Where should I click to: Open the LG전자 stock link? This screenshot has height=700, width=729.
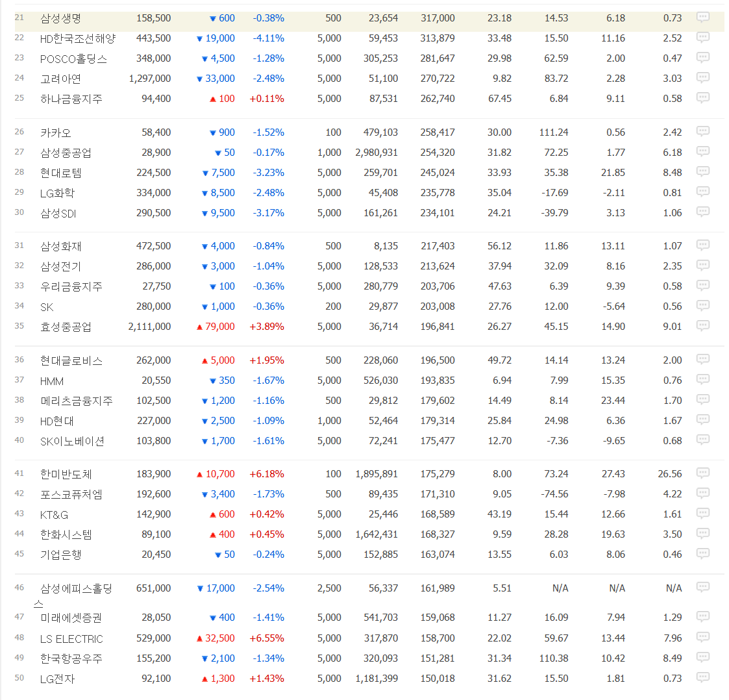pos(57,679)
